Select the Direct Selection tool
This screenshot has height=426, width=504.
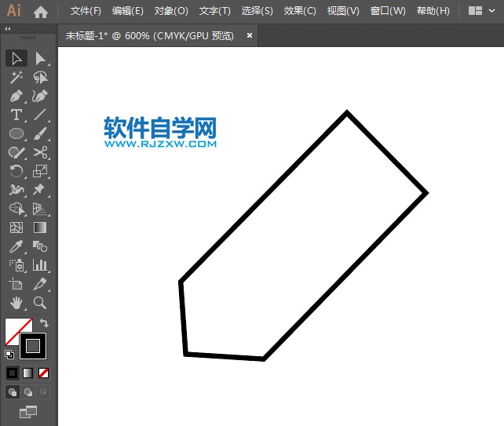click(x=40, y=58)
